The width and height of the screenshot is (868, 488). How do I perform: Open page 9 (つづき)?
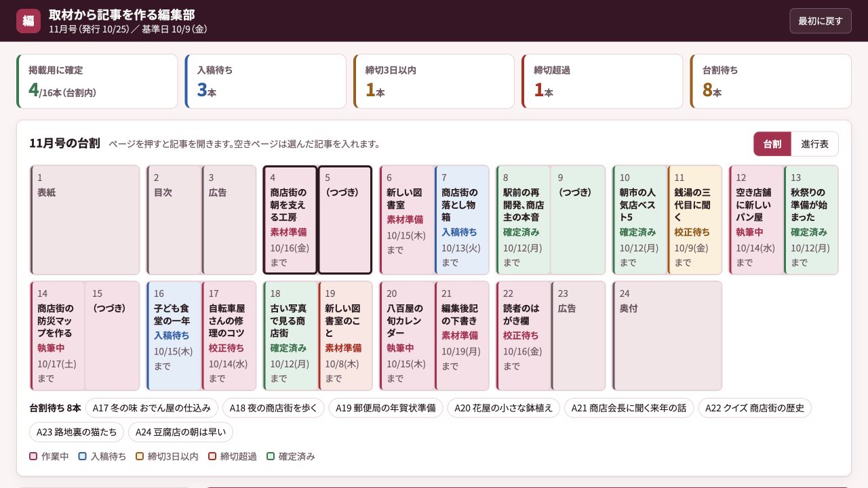[578, 220]
